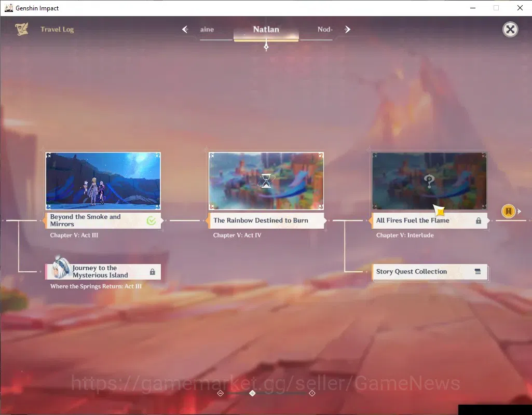Click the completed checkmark on Smoke and Mirrors
The image size is (532, 415).
coord(152,220)
